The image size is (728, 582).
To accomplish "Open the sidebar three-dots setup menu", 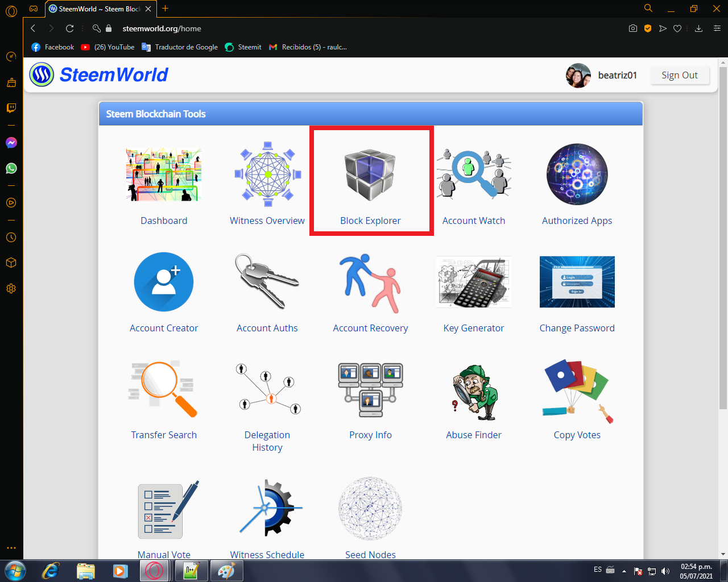I will 11,548.
